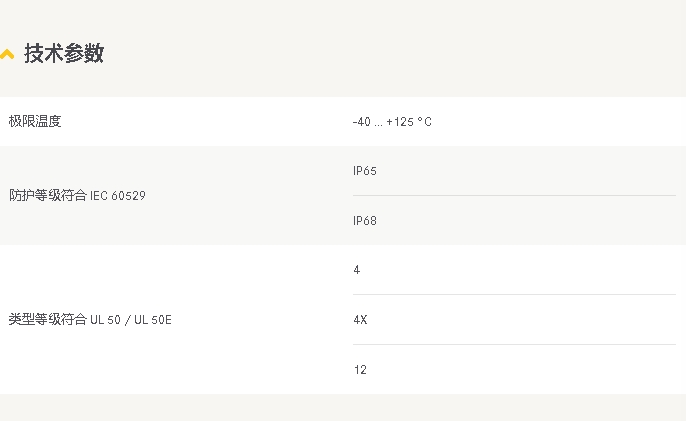Select the 类型等级符合 UL 50 / UL 50E label
The height and width of the screenshot is (421, 686).
point(90,319)
